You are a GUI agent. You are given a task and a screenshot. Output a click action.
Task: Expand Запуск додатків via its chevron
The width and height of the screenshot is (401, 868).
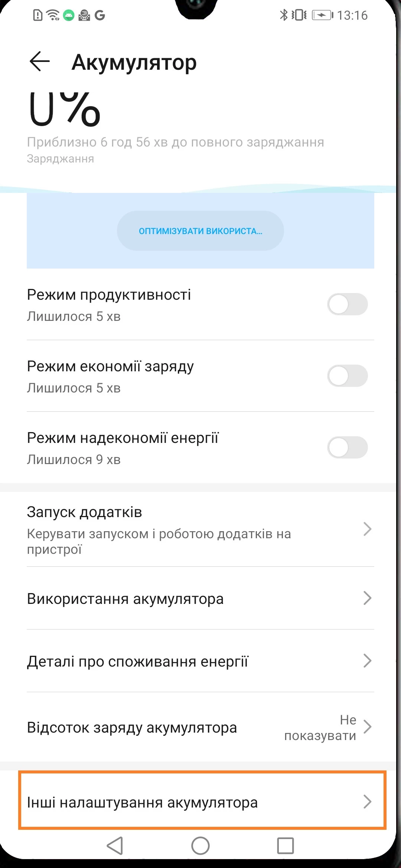coord(367,529)
